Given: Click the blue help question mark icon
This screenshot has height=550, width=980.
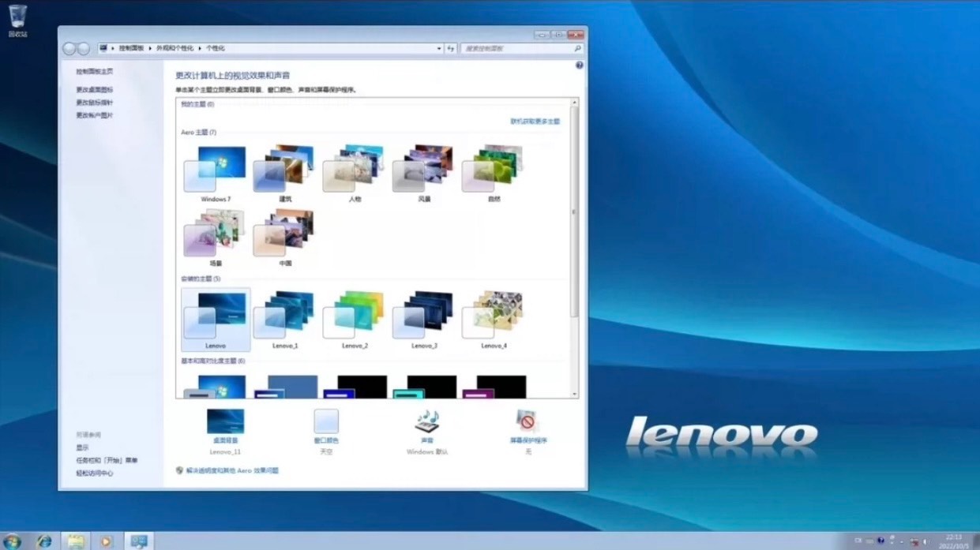Looking at the screenshot, I should [x=580, y=65].
